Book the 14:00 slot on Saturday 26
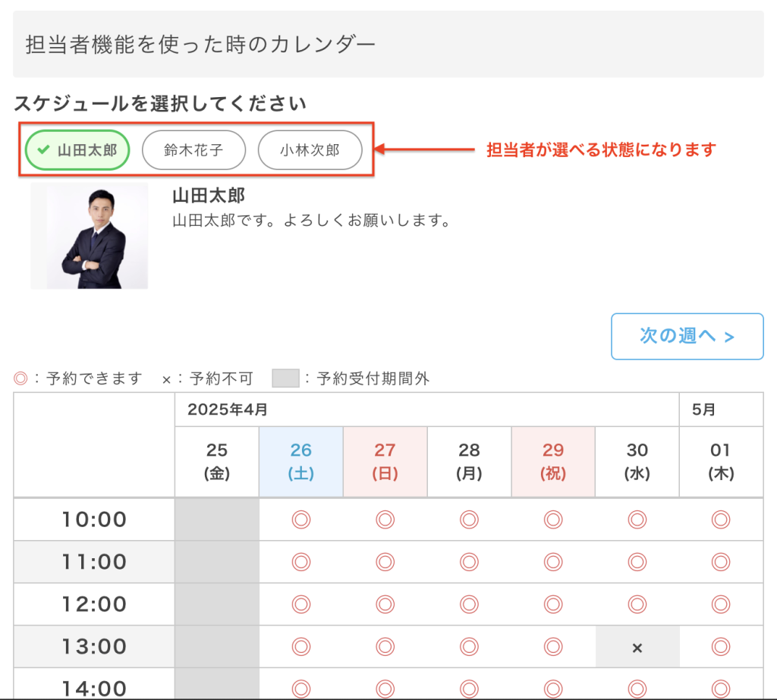Viewport: 777px width, 700px height. coord(301,688)
